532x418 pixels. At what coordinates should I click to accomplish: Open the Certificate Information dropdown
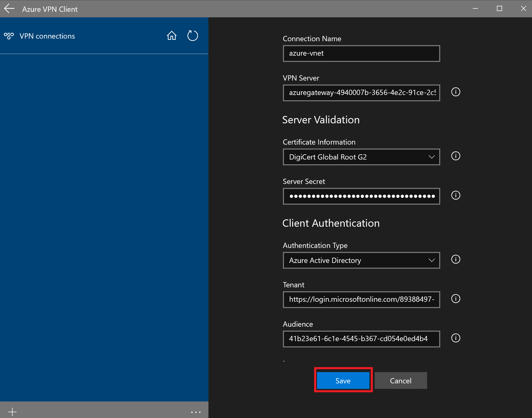[x=361, y=157]
